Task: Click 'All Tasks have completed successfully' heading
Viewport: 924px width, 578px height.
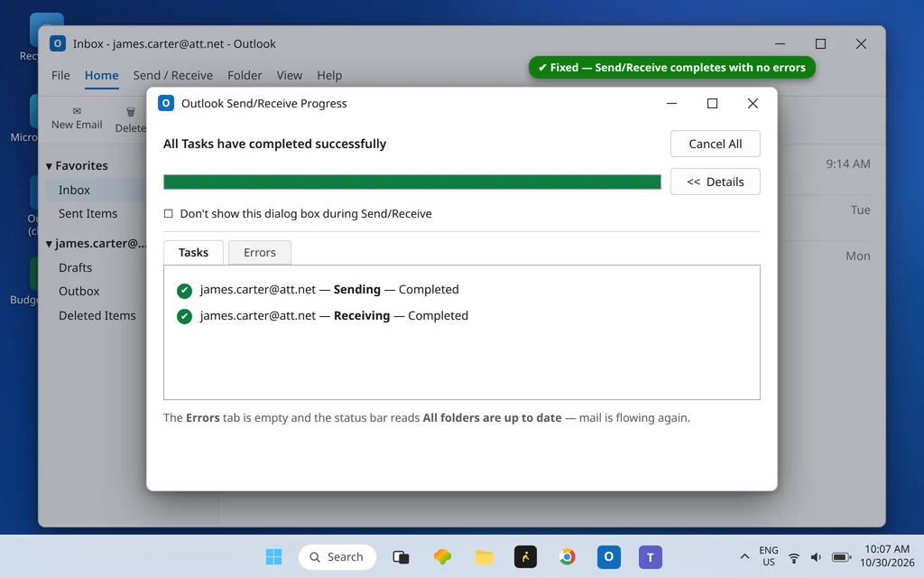Action: [x=274, y=144]
